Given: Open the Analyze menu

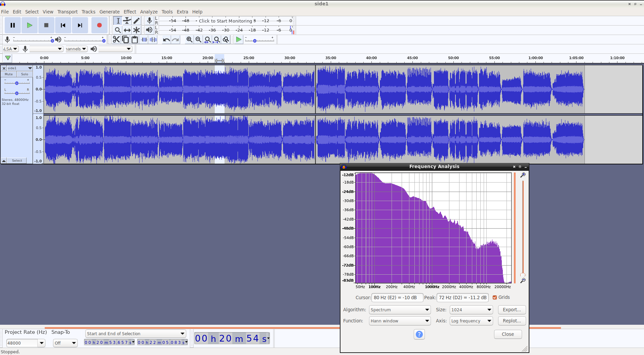Looking at the screenshot, I should (149, 12).
